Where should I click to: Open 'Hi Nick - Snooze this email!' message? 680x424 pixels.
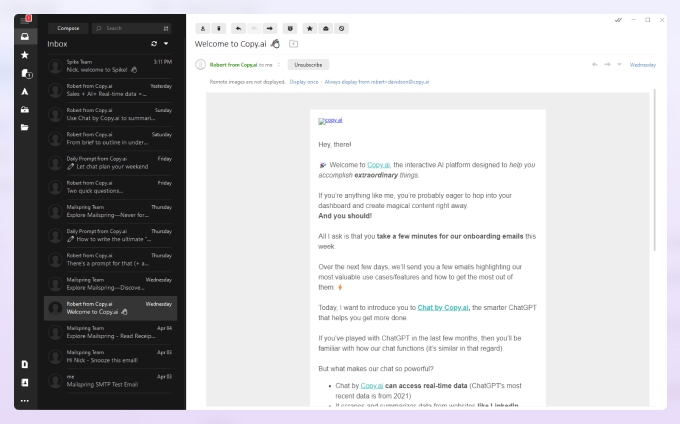(111, 357)
